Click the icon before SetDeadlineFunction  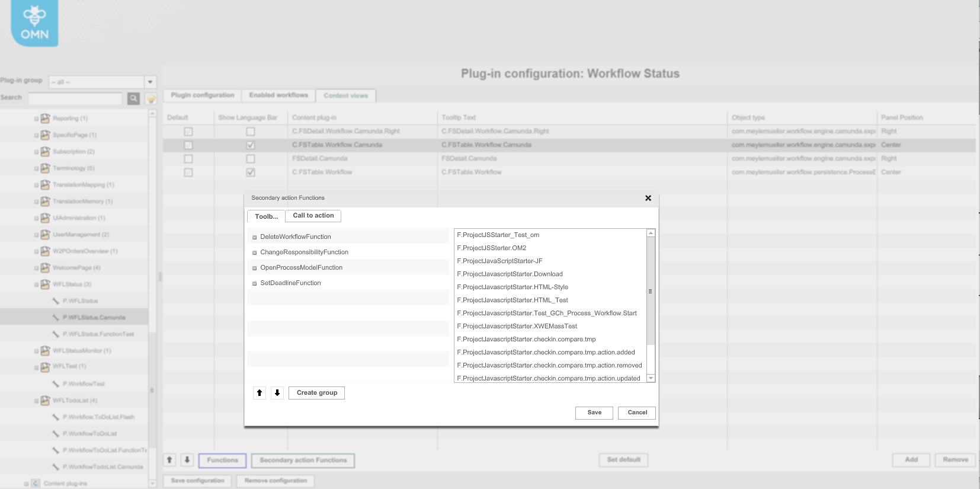click(x=255, y=283)
